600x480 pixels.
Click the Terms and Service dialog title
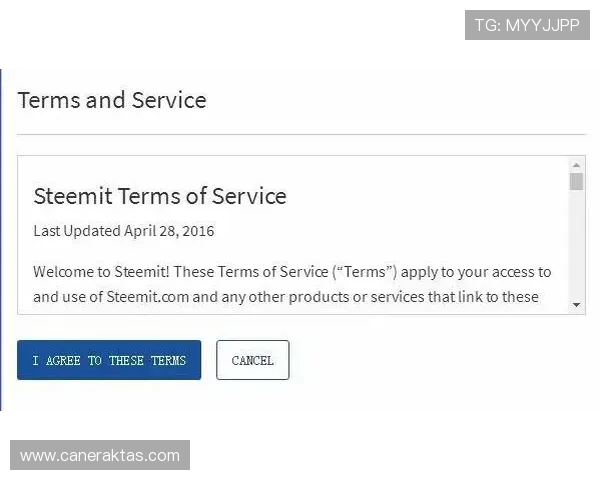pos(112,100)
